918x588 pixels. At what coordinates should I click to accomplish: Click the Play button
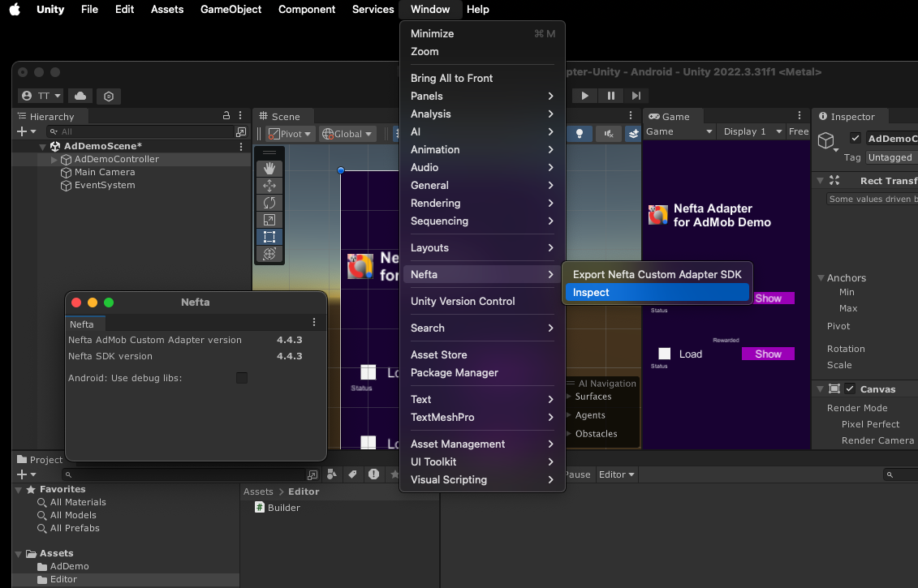tap(585, 96)
